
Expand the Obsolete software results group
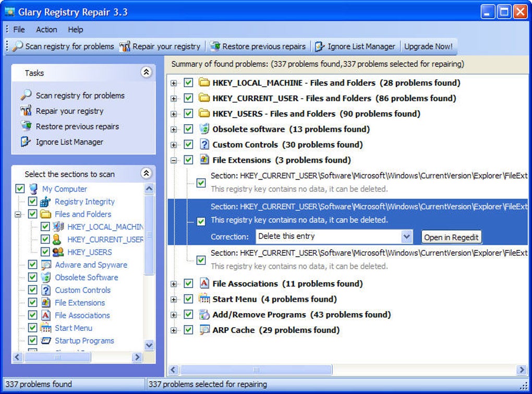point(174,129)
